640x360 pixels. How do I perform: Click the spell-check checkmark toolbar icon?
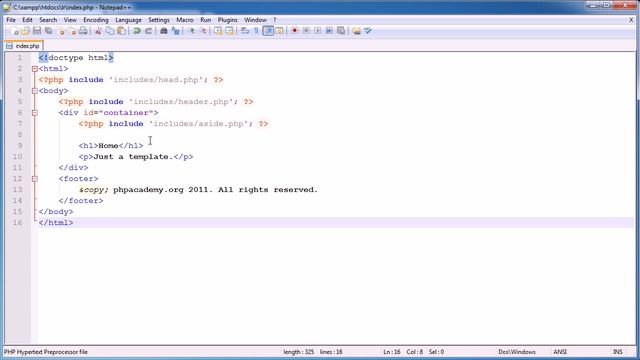click(368, 31)
